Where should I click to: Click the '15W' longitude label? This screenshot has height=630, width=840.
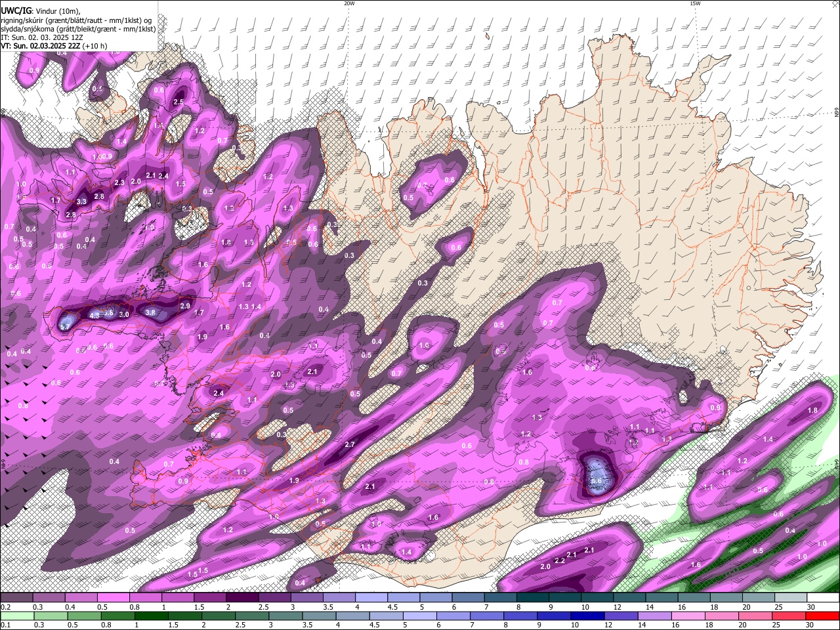pyautogui.click(x=695, y=3)
